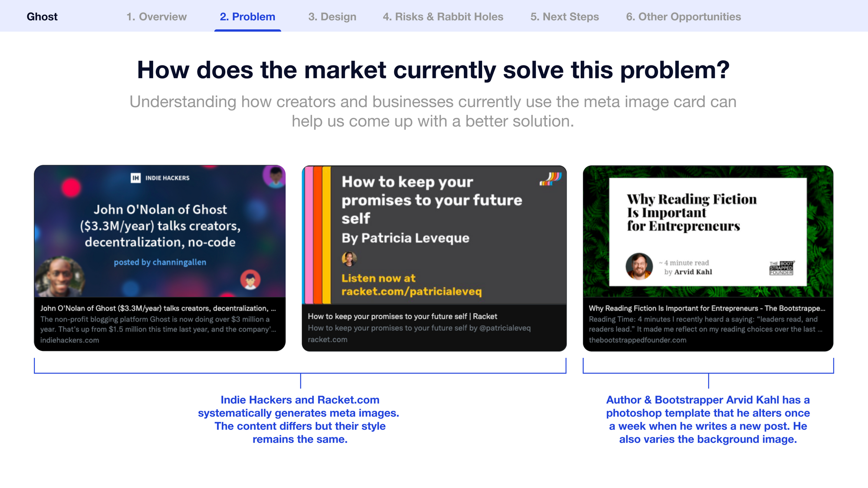Click the purple avatar at the top right of the Indie Hackers card

click(275, 176)
